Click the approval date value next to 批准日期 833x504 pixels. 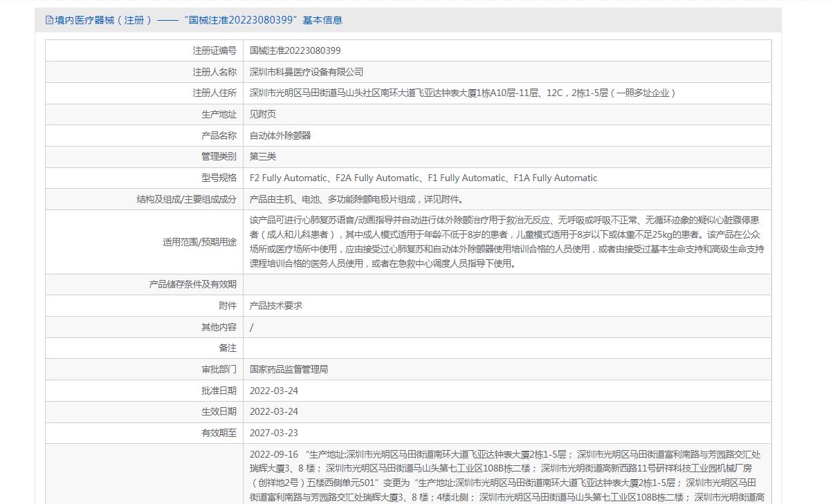tap(273, 391)
